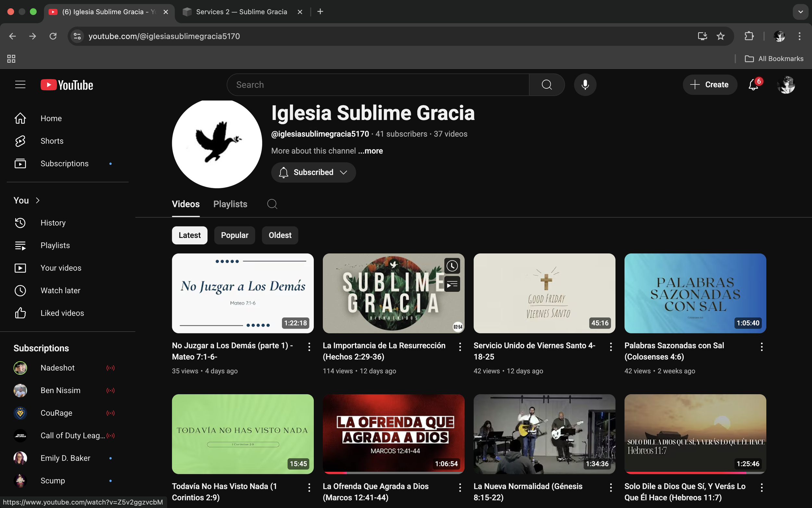The image size is (812, 508).
Task: Open the YouTube hamburger guide menu
Action: click(x=20, y=85)
